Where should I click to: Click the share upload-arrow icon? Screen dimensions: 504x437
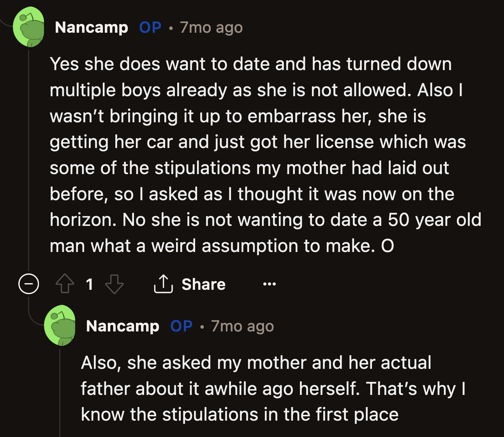point(163,284)
